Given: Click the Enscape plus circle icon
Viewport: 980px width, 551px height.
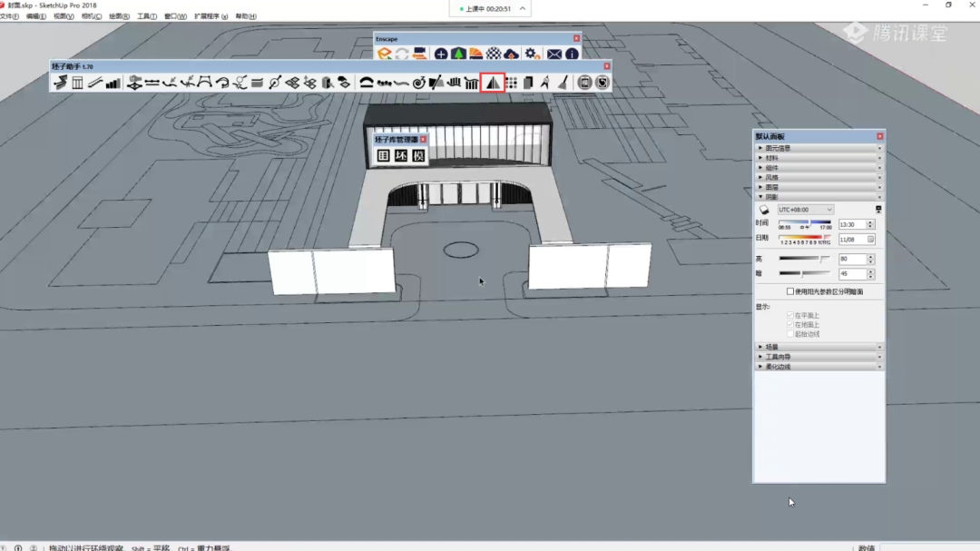Looking at the screenshot, I should (x=441, y=54).
